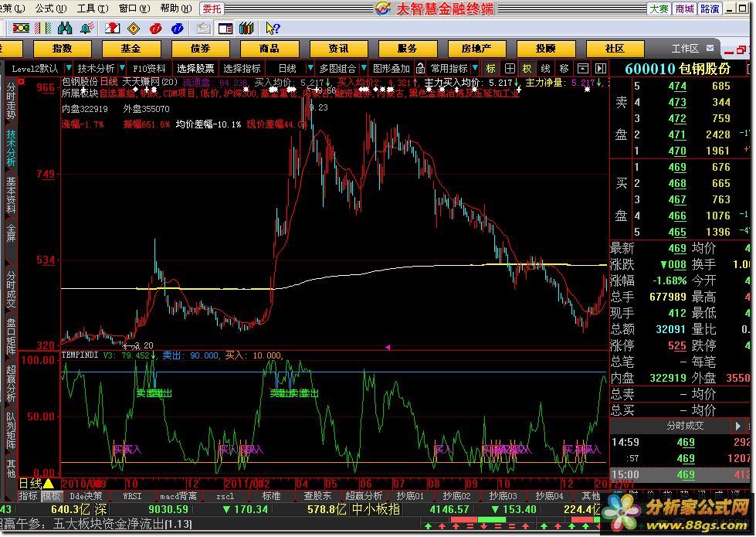756x537 pixels.
Task: Click the 选择指标 button
Action: [x=242, y=69]
